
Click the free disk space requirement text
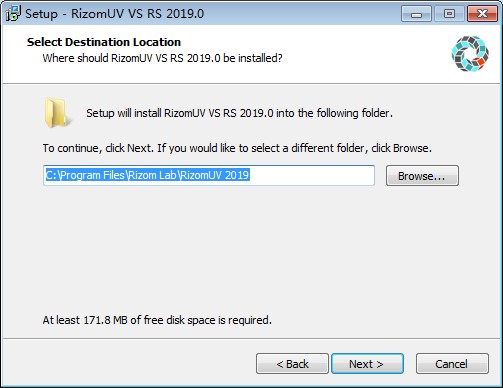click(x=157, y=320)
